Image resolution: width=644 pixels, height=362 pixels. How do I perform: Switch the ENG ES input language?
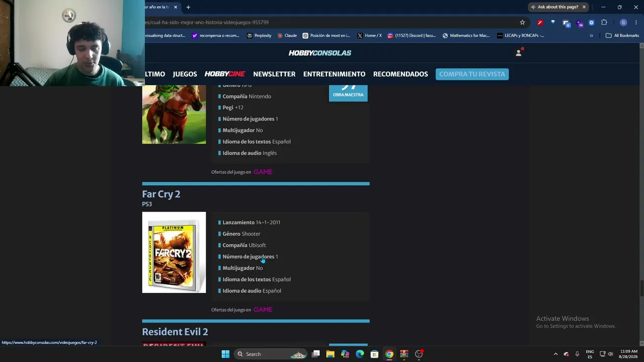tap(590, 354)
